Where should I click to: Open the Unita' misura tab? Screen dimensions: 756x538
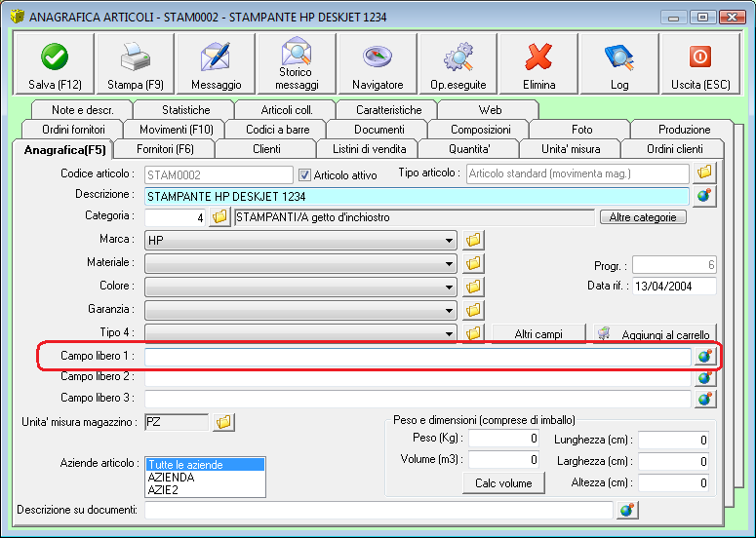click(571, 149)
